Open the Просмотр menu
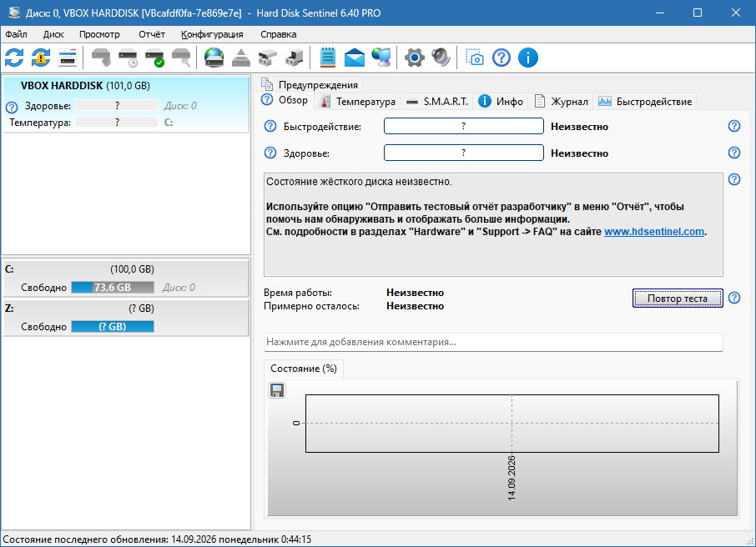756x547 pixels. [99, 34]
